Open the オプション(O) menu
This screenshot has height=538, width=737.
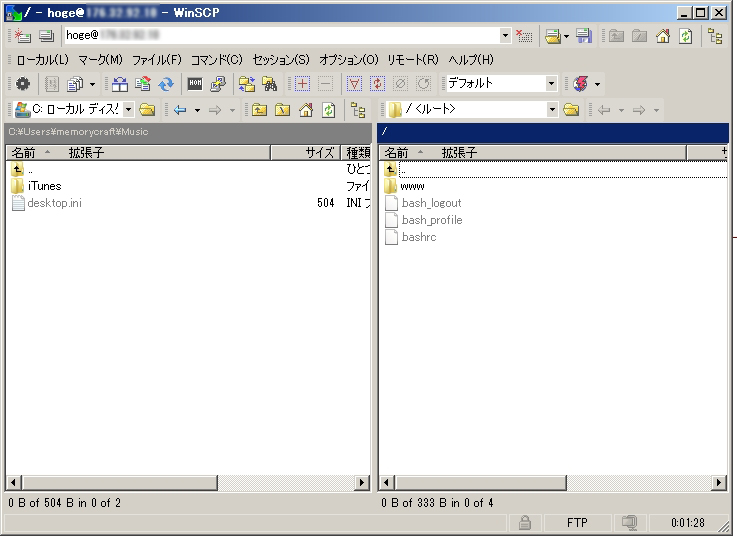point(349,60)
